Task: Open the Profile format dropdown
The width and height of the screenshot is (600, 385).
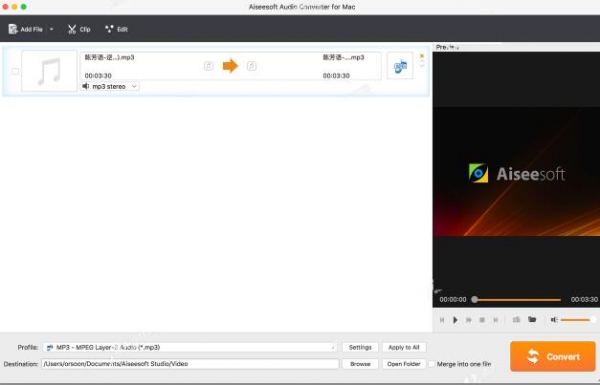Action: click(x=190, y=347)
